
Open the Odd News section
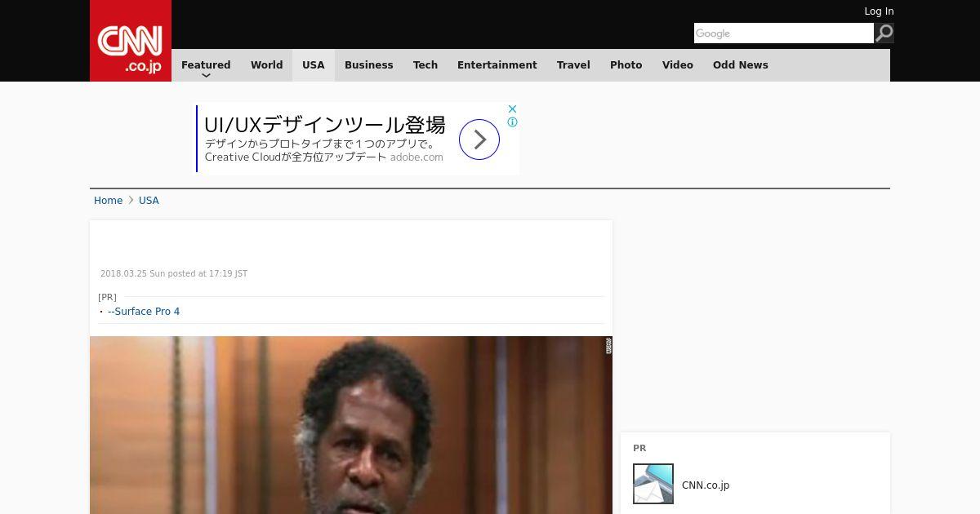(x=741, y=65)
